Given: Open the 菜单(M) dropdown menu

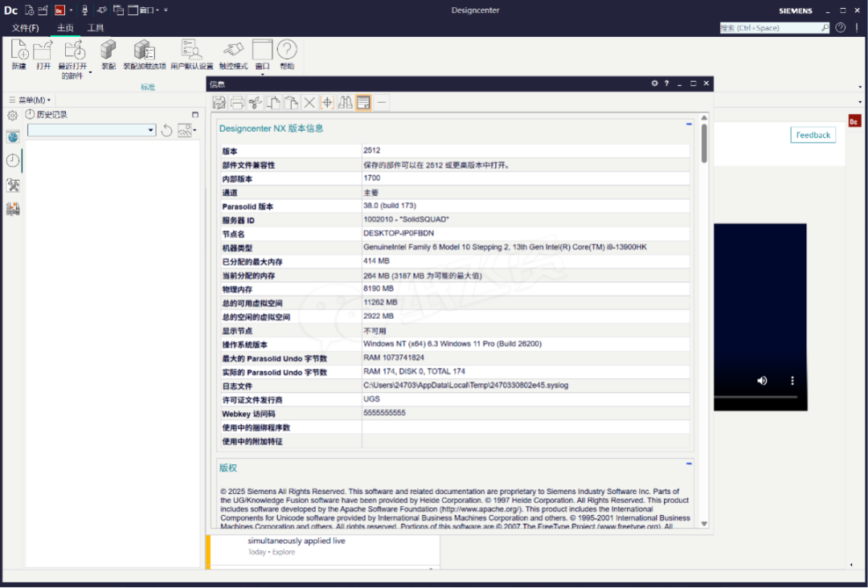Looking at the screenshot, I should [x=31, y=100].
